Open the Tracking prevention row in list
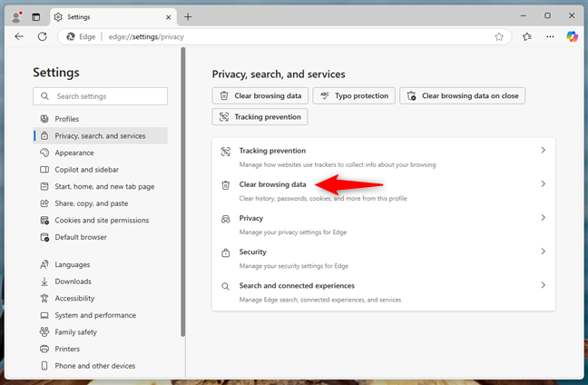 (384, 157)
